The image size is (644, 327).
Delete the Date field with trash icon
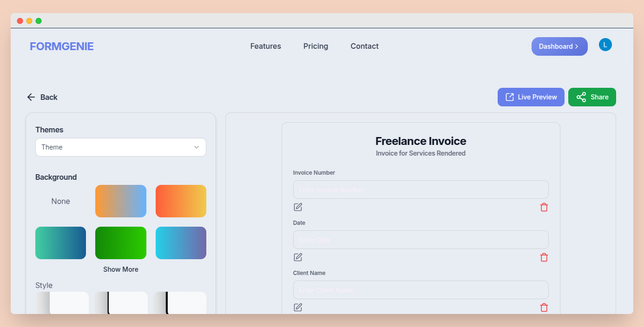(x=544, y=257)
